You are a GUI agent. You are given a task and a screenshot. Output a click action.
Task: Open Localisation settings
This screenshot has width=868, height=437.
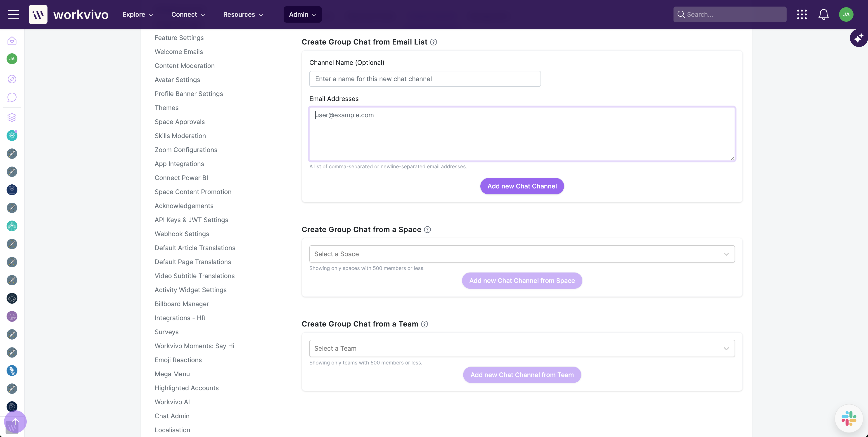point(172,430)
